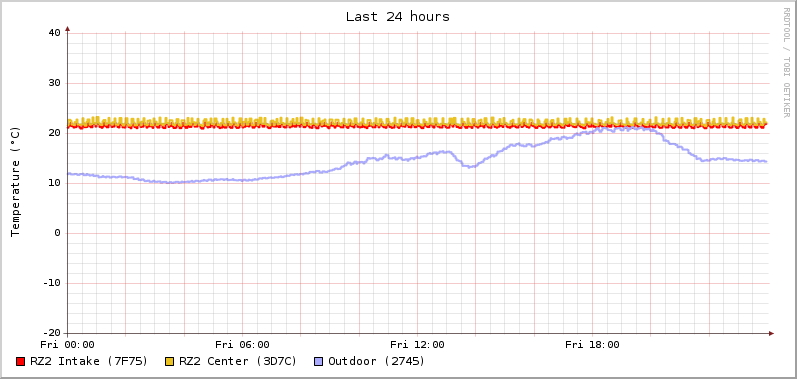797x379 pixels.
Task: Click the 'Last 24 hours' chart title
Action: click(x=398, y=17)
